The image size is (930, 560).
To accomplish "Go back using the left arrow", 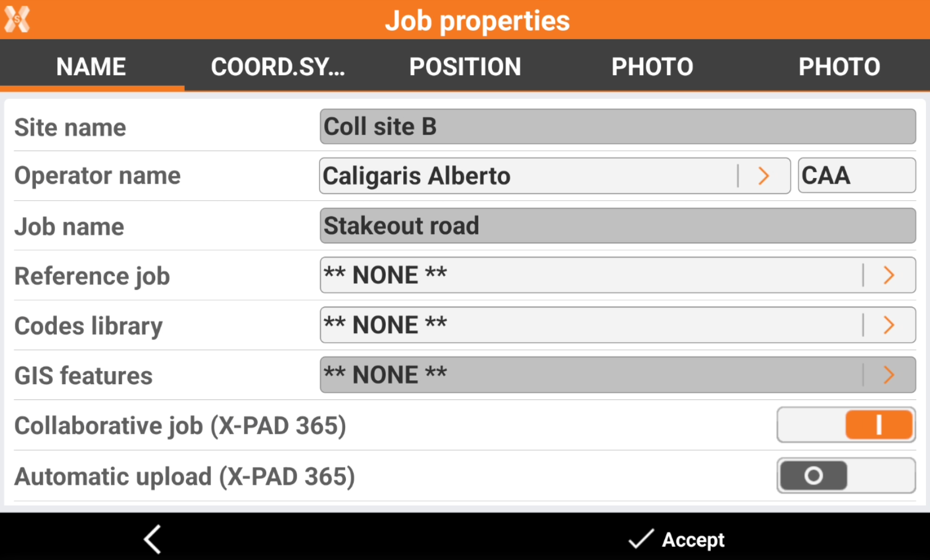I will [x=152, y=538].
